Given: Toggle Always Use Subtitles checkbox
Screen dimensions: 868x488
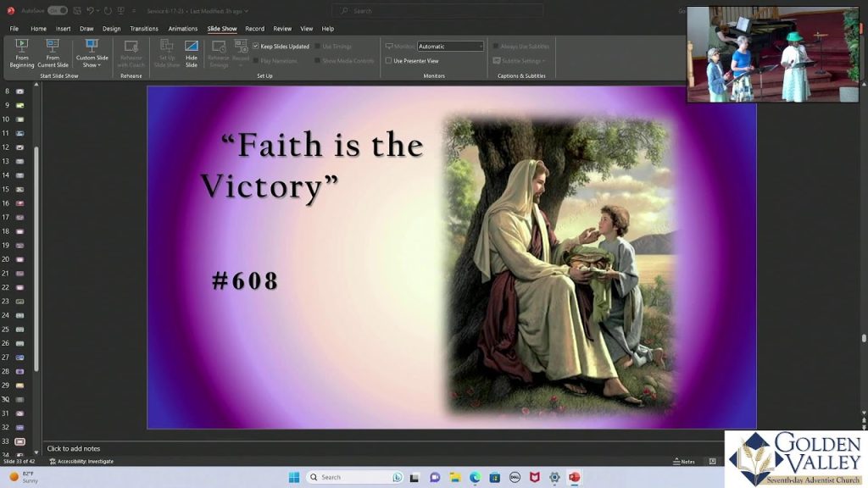Looking at the screenshot, I should click(521, 47).
